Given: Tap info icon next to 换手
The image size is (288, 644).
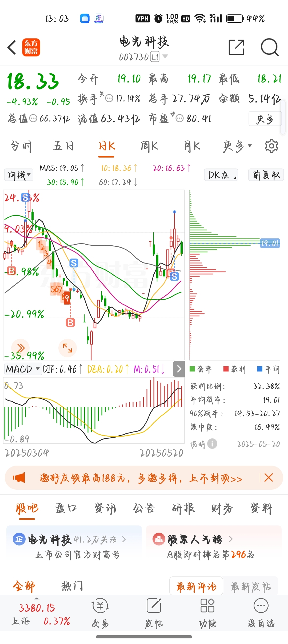Looking at the screenshot, I should pyautogui.click(x=109, y=99).
